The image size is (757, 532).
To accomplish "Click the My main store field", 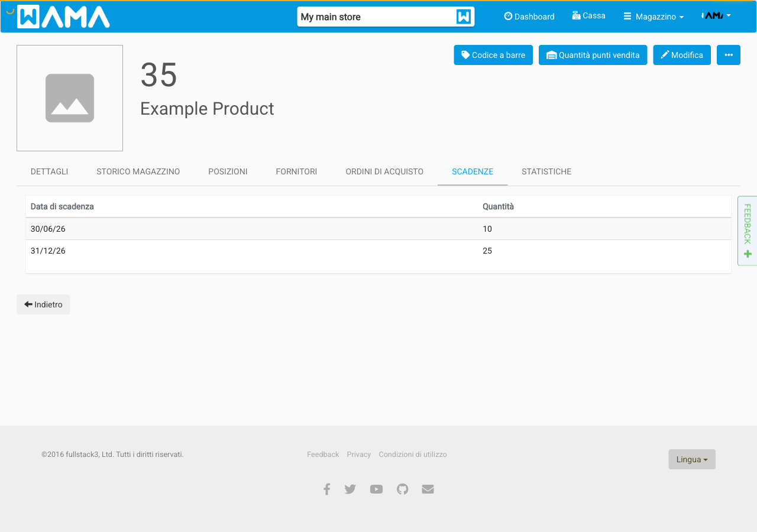I will coord(386,17).
